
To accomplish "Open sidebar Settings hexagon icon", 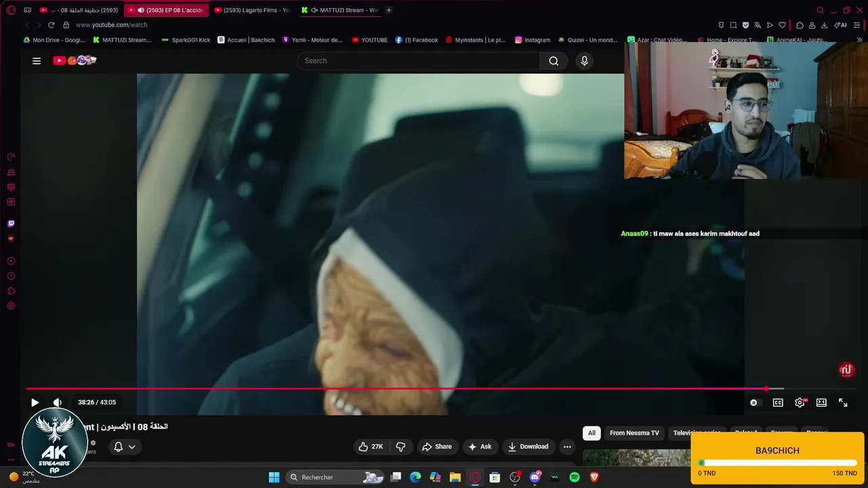I will 11,306.
